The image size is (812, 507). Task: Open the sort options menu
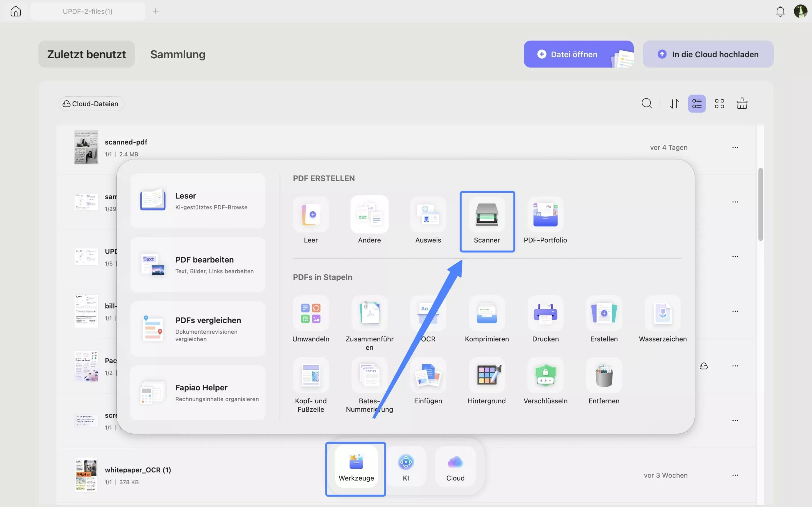[x=674, y=104]
